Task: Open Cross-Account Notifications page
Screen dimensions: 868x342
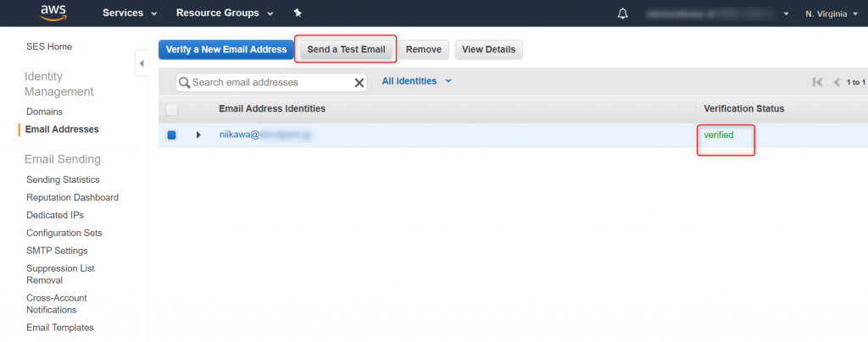Action: 57,303
